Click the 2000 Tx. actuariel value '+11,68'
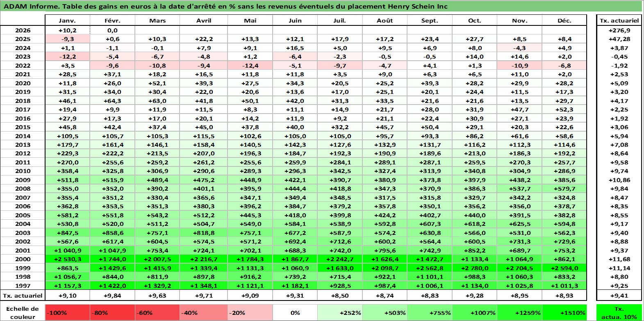This screenshot has height=321, width=644. 619,259
